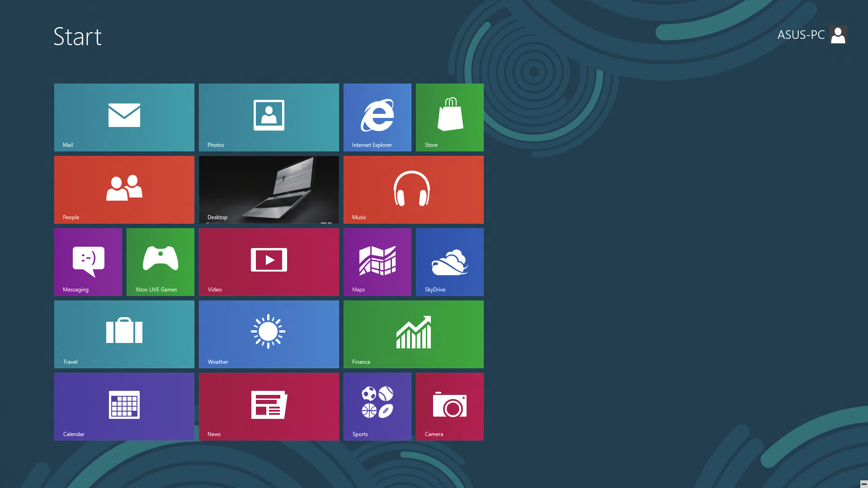Open the Travel app
Screen dimensions: 868x488
[x=124, y=334]
